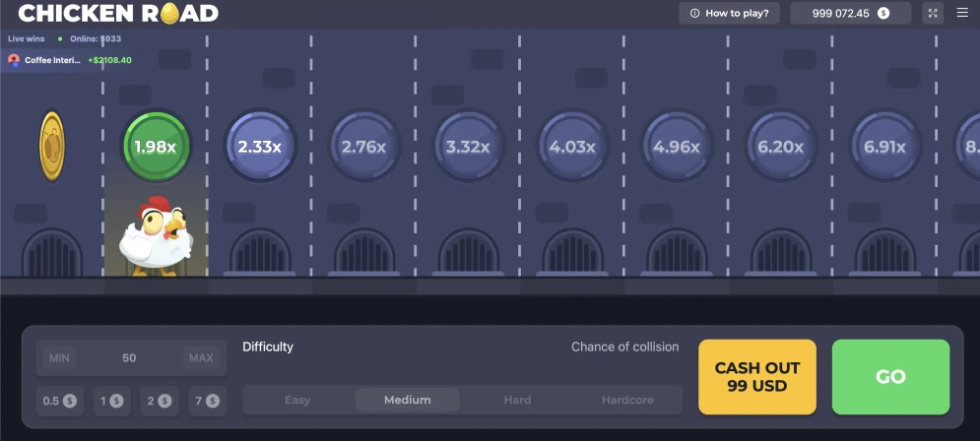The image size is (980, 441).
Task: Set bet to MAX
Action: 201,358
